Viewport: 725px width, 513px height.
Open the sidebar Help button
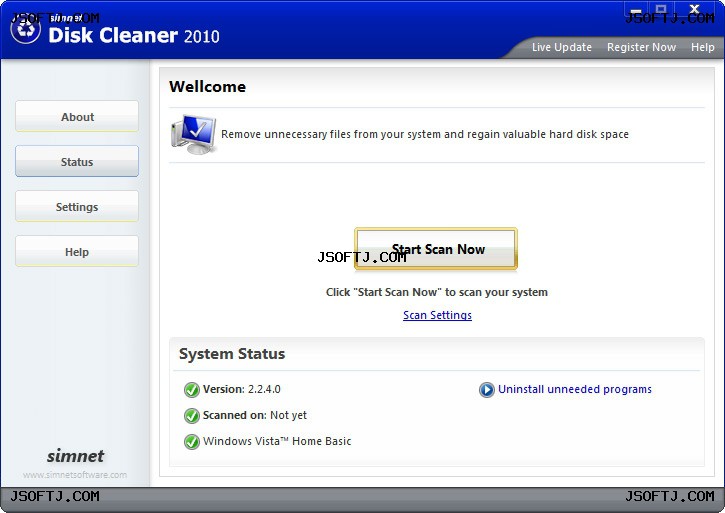click(77, 251)
